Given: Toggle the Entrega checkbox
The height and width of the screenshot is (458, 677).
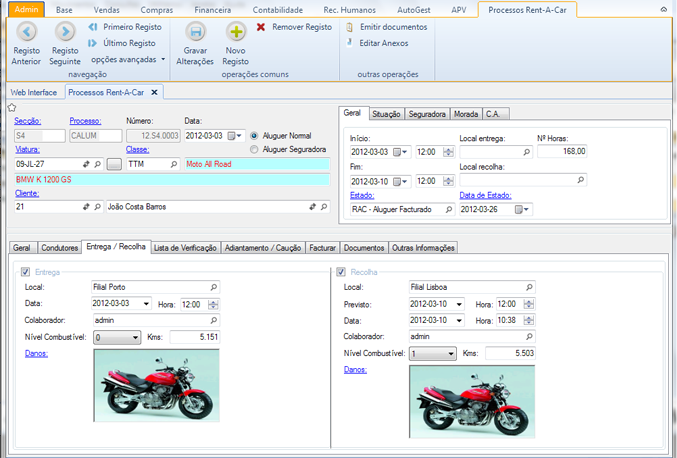Looking at the screenshot, I should click(26, 272).
